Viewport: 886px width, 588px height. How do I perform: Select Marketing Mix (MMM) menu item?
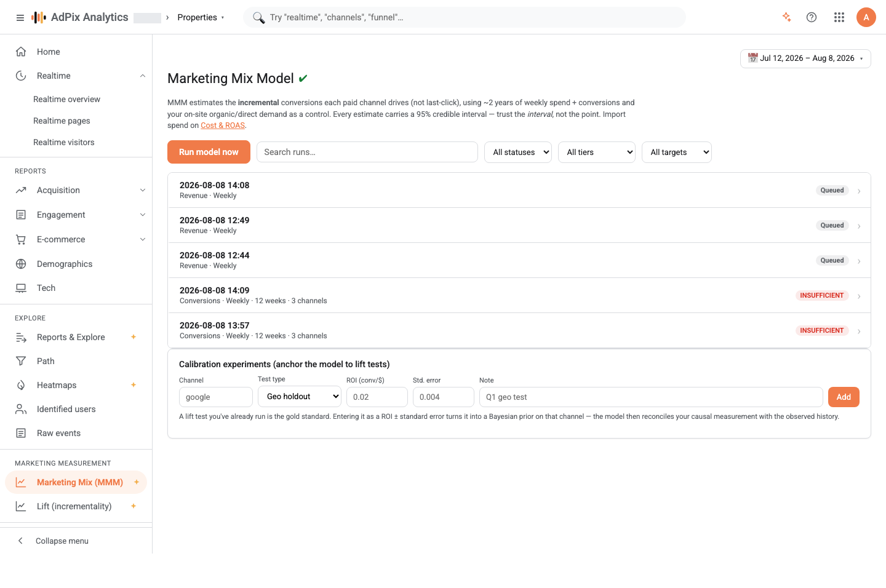(x=76, y=482)
